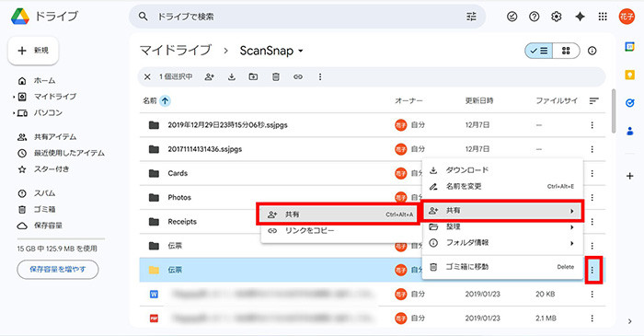
Task: Show side panel chevron
Action: tap(629, 321)
